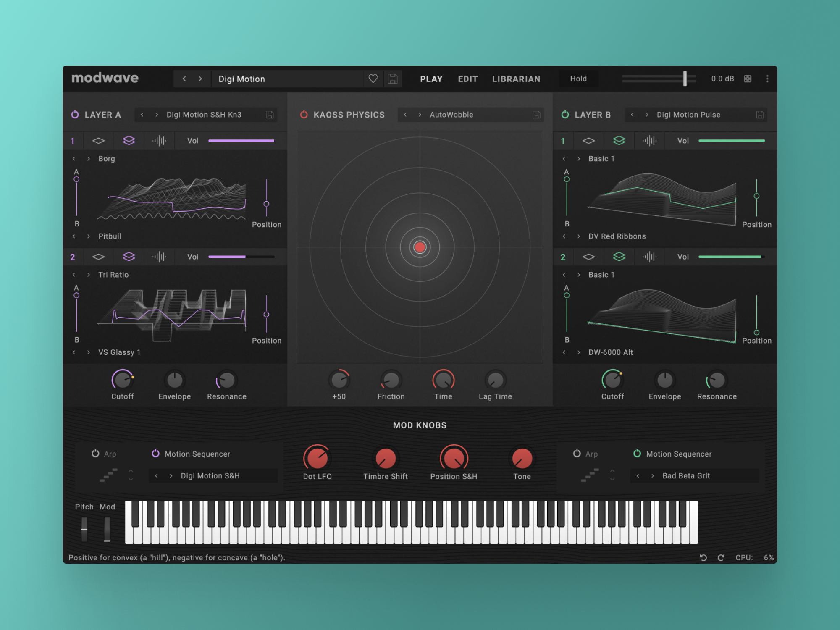
Task: Go to next performance after Digi Motion
Action: click(200, 79)
